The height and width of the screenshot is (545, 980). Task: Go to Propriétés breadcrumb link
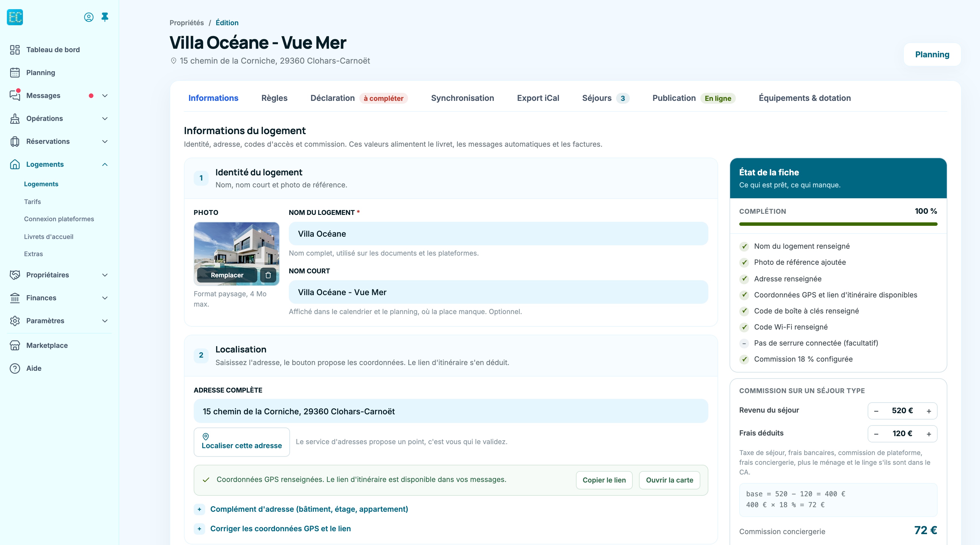point(187,23)
